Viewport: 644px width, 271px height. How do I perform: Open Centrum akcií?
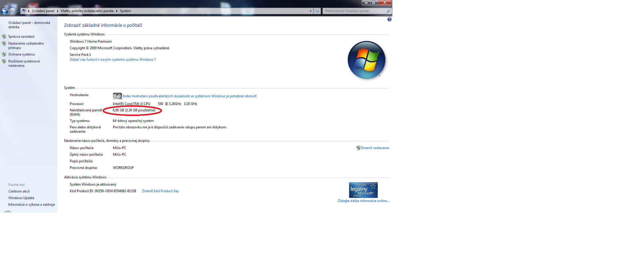tap(19, 191)
